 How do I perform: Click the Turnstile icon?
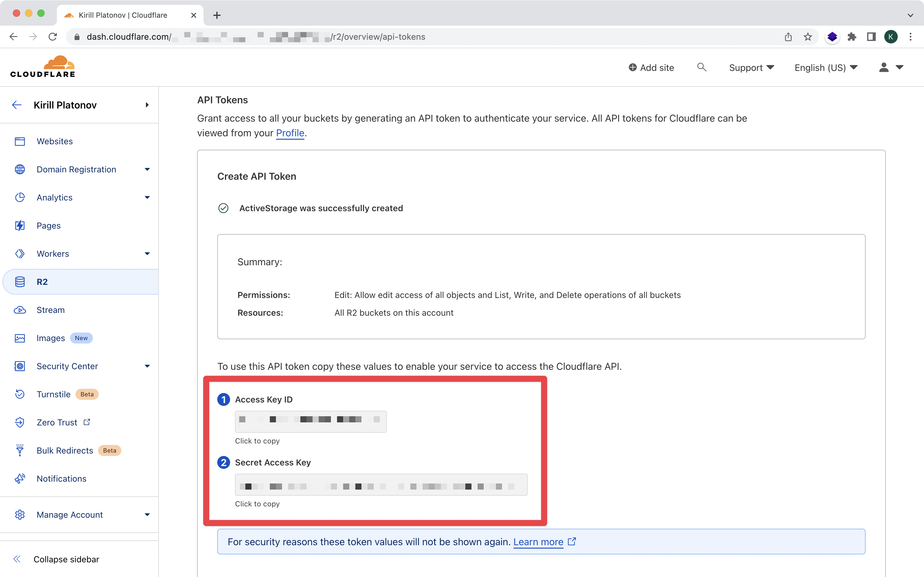(20, 394)
